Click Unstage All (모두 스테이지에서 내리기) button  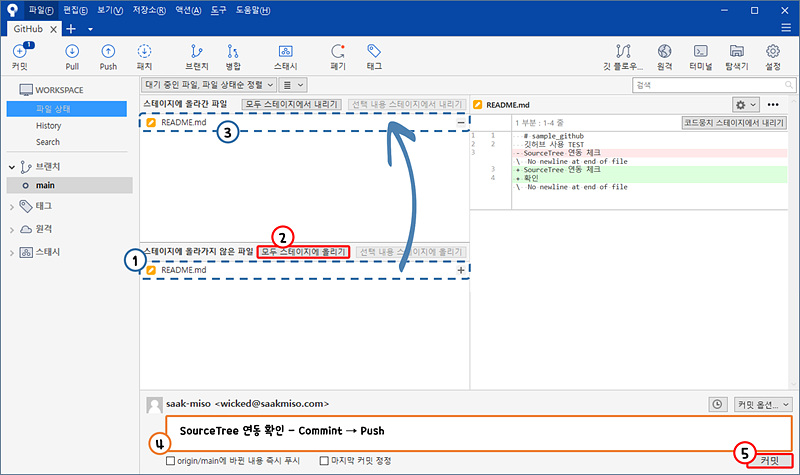point(291,104)
